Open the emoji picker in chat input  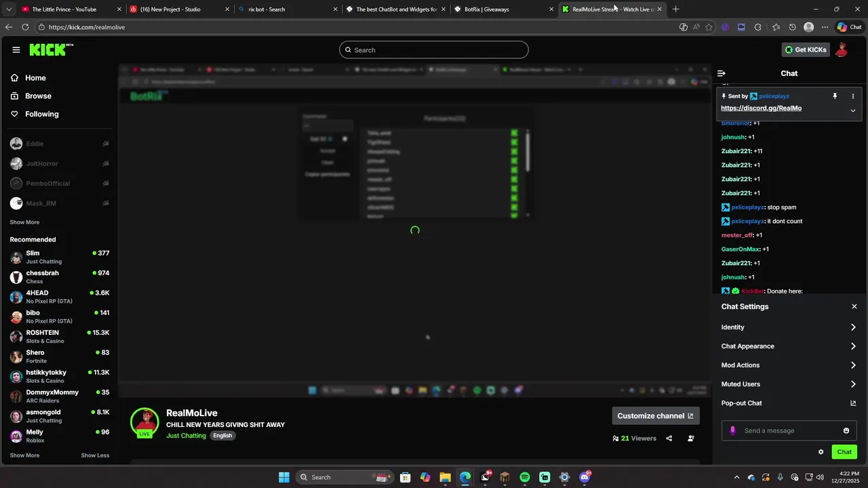pyautogui.click(x=846, y=430)
